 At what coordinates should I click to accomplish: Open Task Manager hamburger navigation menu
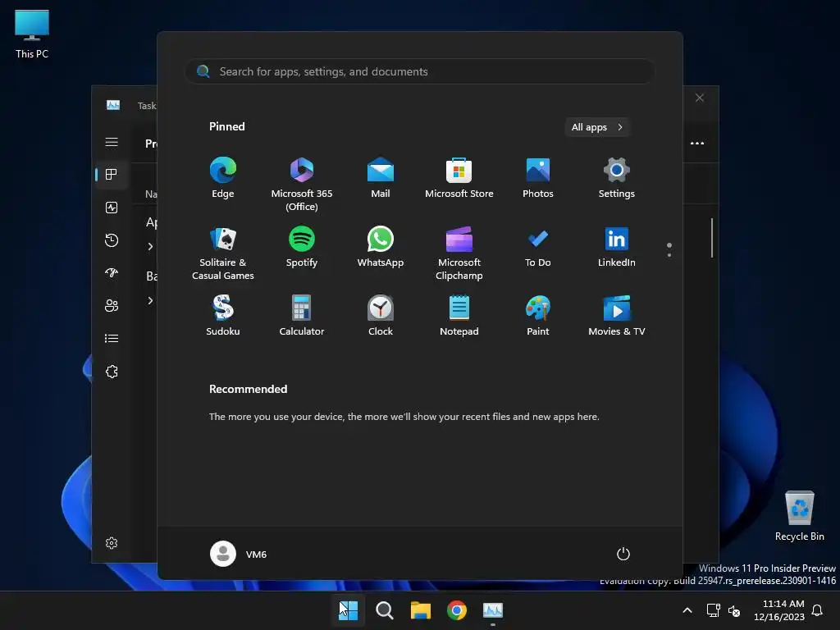click(x=112, y=142)
